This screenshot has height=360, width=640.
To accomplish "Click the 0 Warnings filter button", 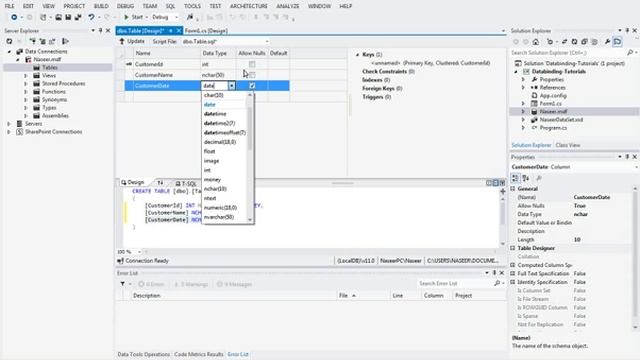I will (191, 284).
